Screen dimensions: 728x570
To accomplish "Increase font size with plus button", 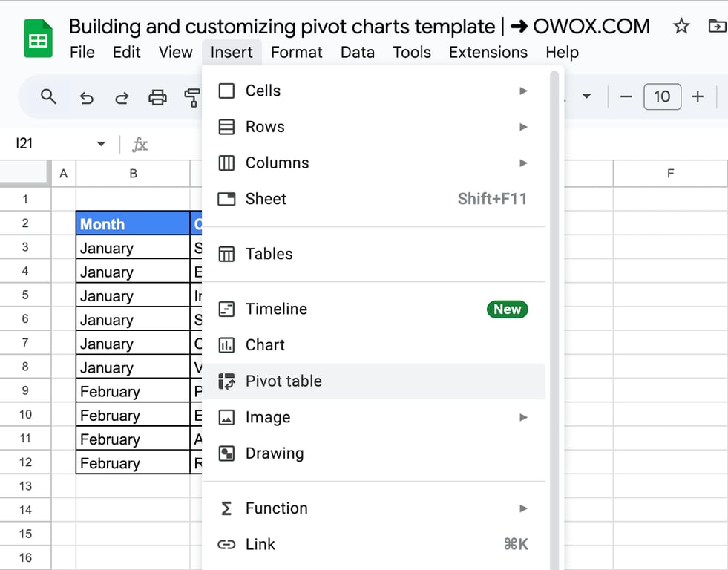I will (698, 97).
